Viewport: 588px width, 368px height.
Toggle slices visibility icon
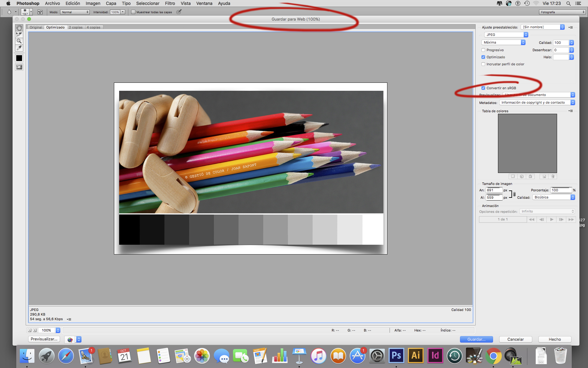(19, 67)
